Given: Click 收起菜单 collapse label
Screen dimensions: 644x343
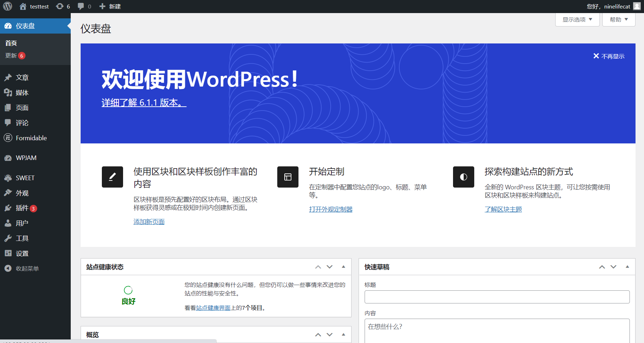Looking at the screenshot, I should pyautogui.click(x=27, y=268).
